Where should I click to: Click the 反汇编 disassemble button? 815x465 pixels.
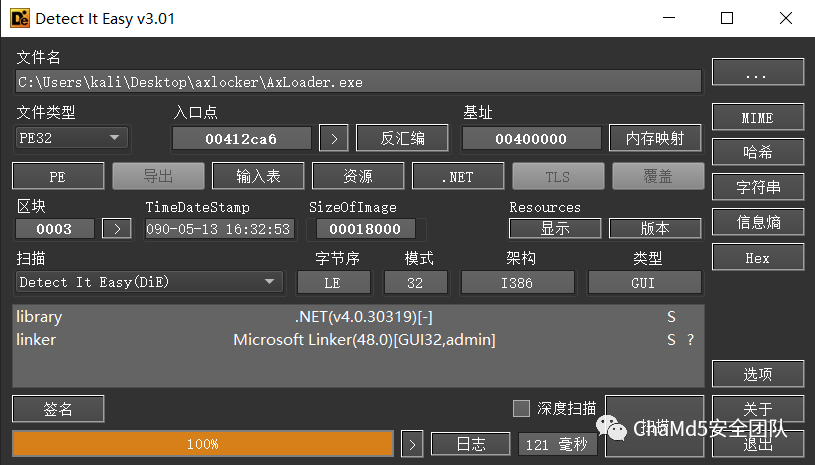pos(402,139)
